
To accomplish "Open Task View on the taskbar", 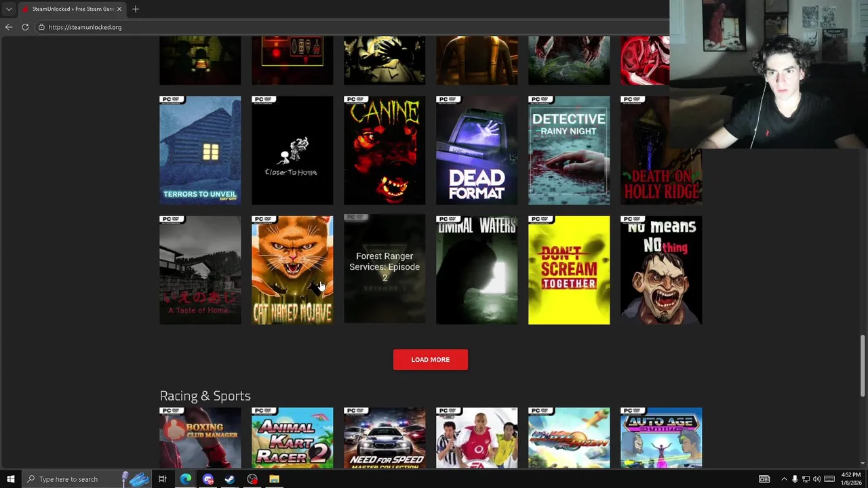I will point(163,479).
